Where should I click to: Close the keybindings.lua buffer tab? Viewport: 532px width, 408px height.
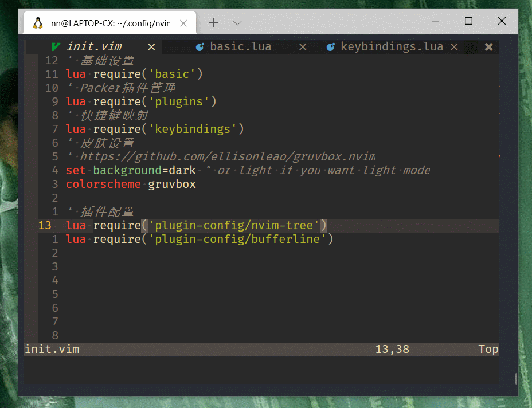point(454,47)
